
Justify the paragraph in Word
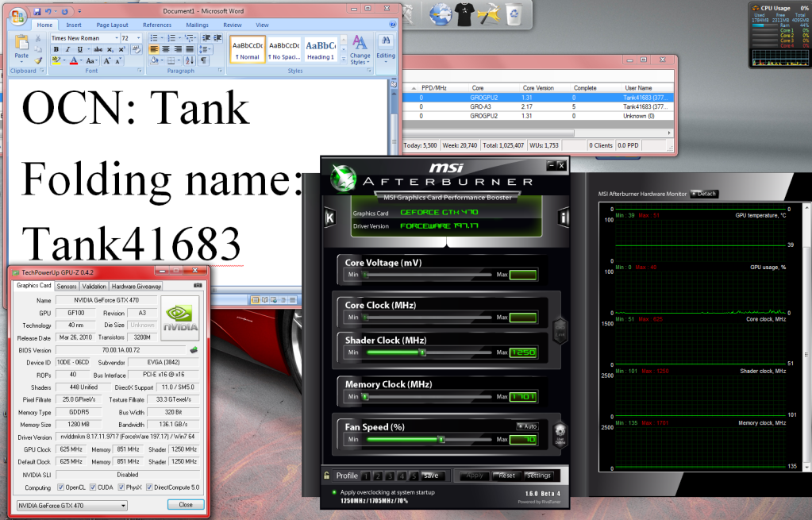click(190, 50)
